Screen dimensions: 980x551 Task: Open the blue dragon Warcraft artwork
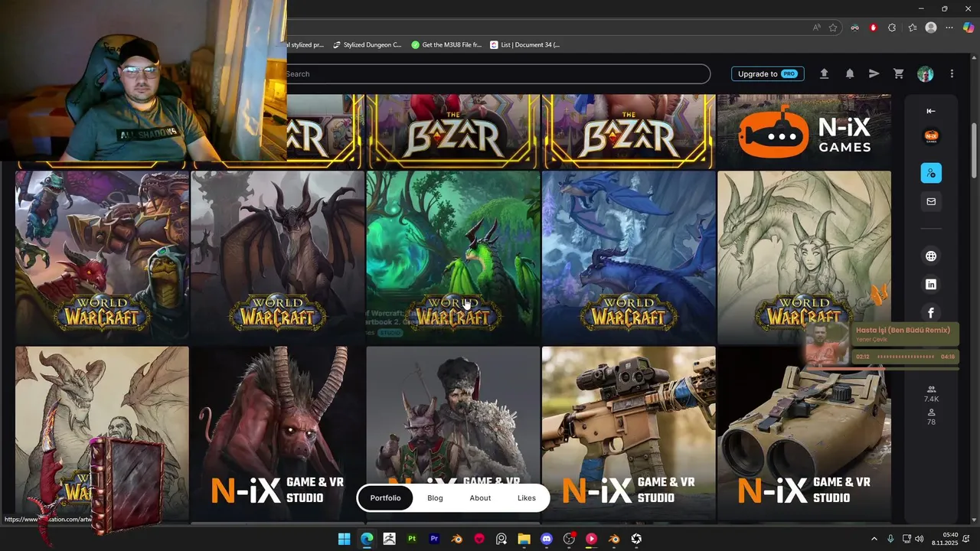629,257
